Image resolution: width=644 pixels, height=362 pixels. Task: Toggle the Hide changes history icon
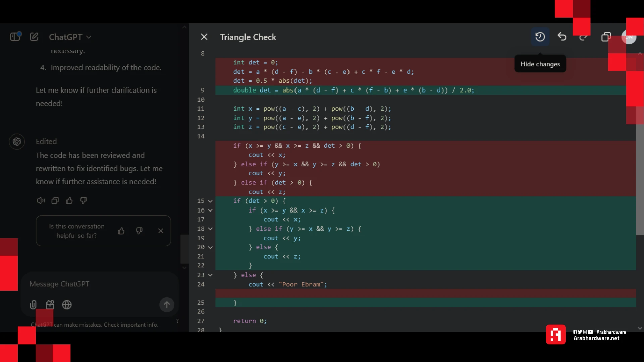pyautogui.click(x=540, y=37)
